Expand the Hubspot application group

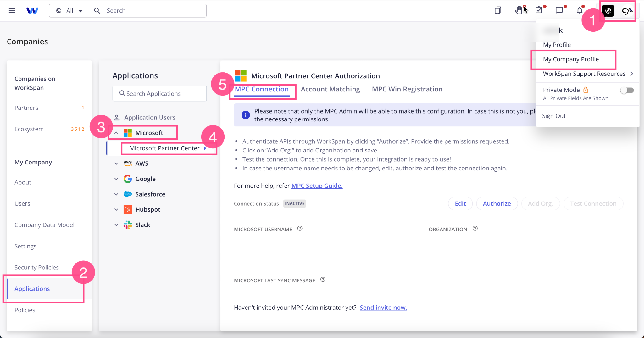116,209
